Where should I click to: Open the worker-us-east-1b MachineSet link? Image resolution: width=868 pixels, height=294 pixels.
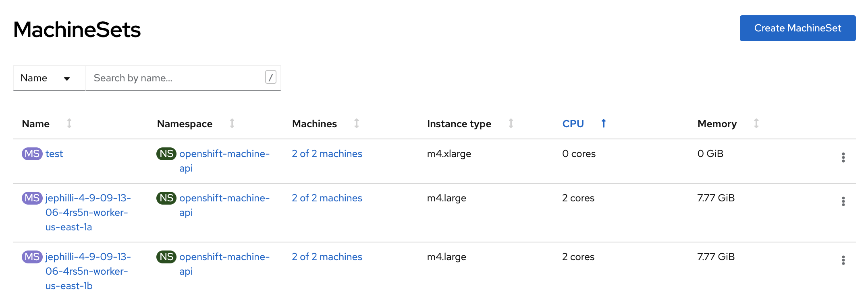click(88, 271)
